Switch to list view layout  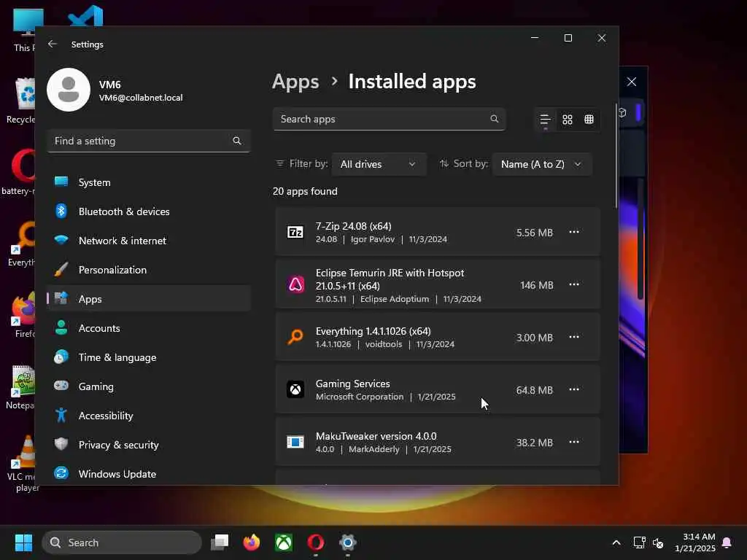click(x=545, y=120)
